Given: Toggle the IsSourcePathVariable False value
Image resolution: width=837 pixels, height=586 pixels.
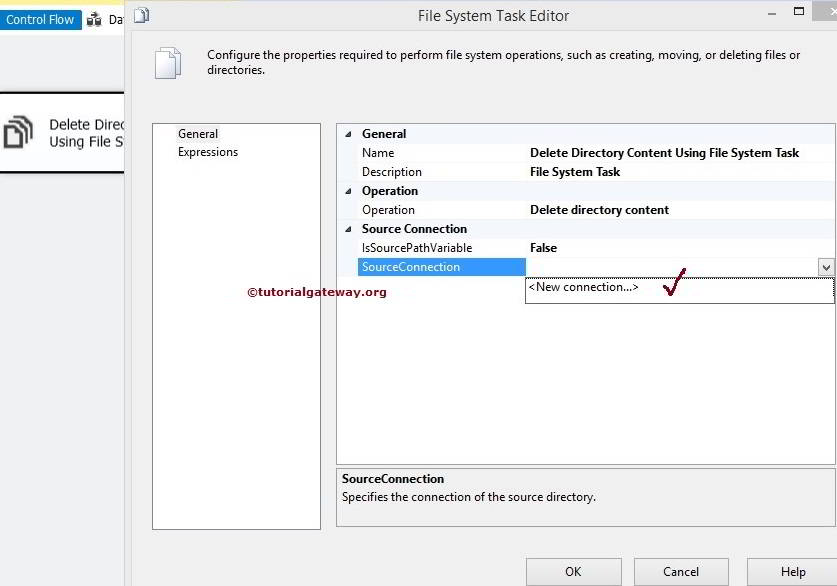Looking at the screenshot, I should pos(545,247).
